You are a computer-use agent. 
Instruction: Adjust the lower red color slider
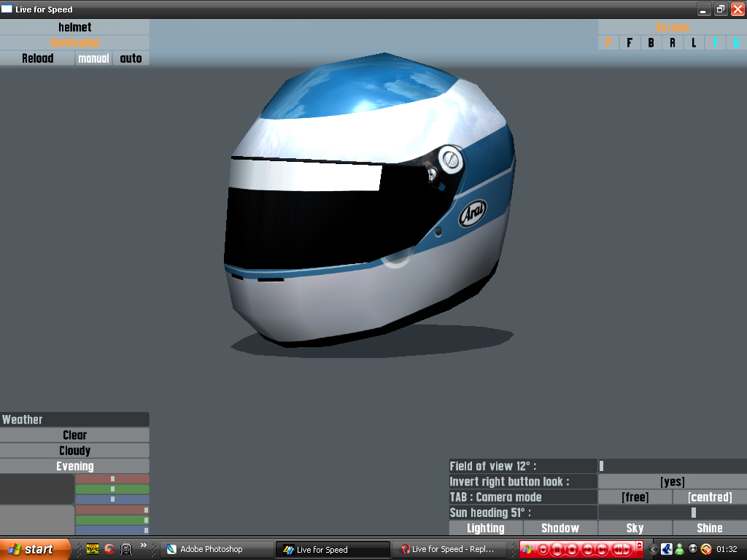click(x=112, y=510)
